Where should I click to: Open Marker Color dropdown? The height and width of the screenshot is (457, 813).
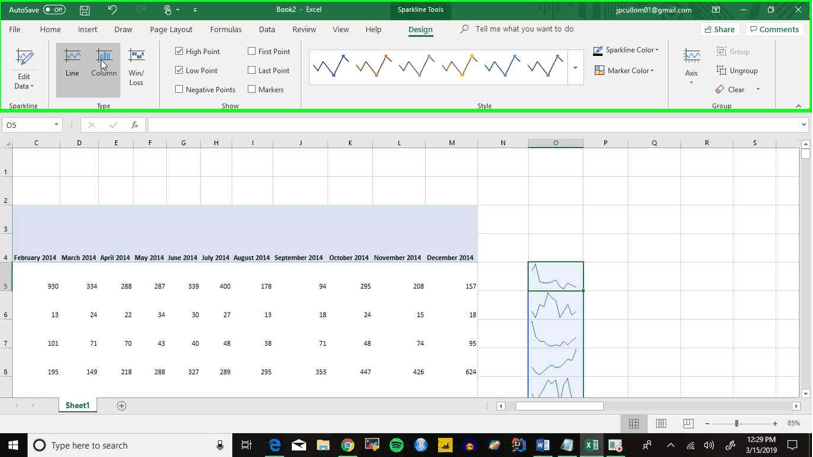coord(624,70)
